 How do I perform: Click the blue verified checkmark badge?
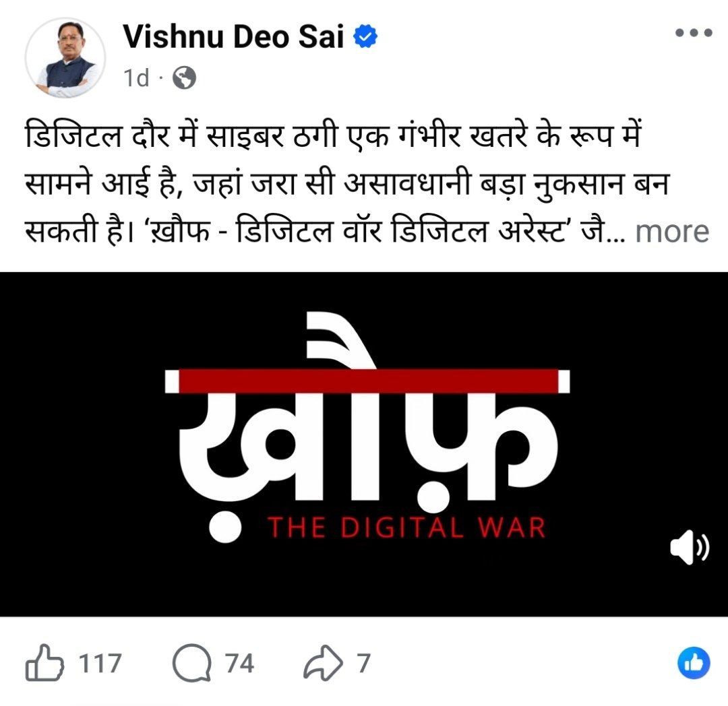coord(365,36)
